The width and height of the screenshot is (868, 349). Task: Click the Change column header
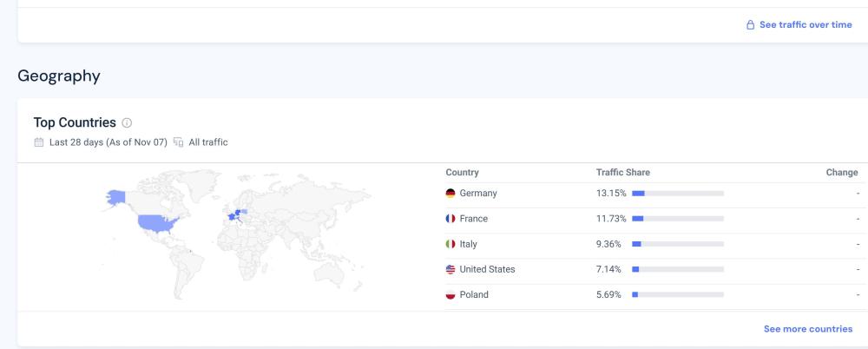841,173
